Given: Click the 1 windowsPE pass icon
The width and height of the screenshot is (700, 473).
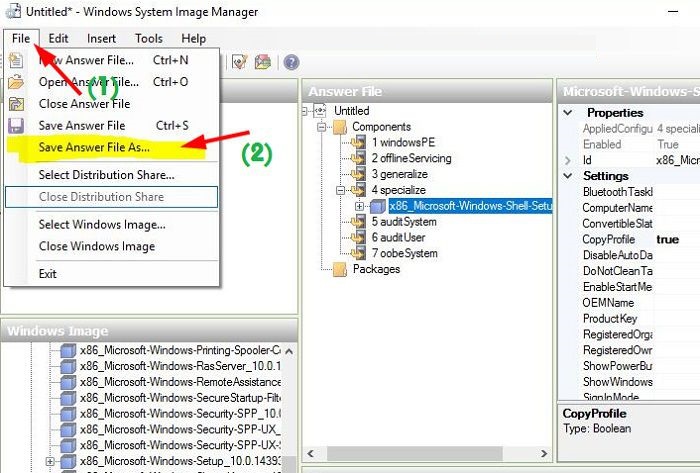Looking at the screenshot, I should pos(358,142).
